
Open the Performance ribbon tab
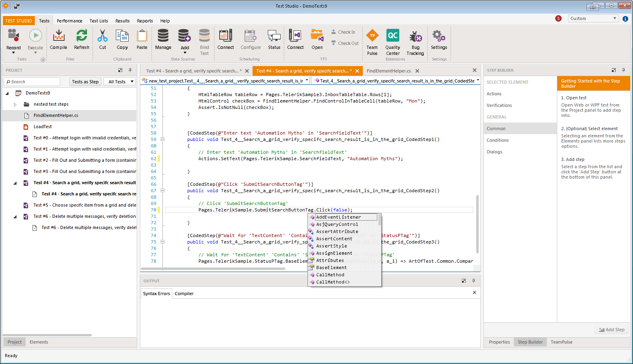pos(69,21)
